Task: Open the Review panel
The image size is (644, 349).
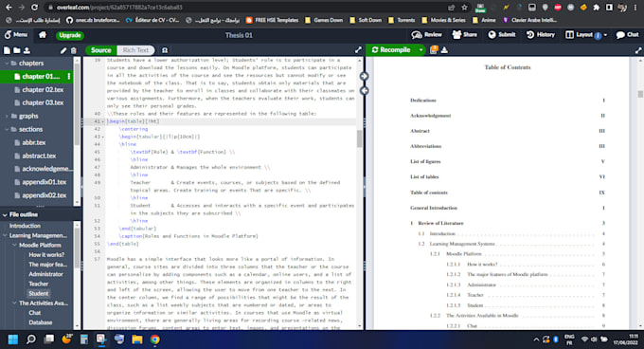Action: pos(426,35)
